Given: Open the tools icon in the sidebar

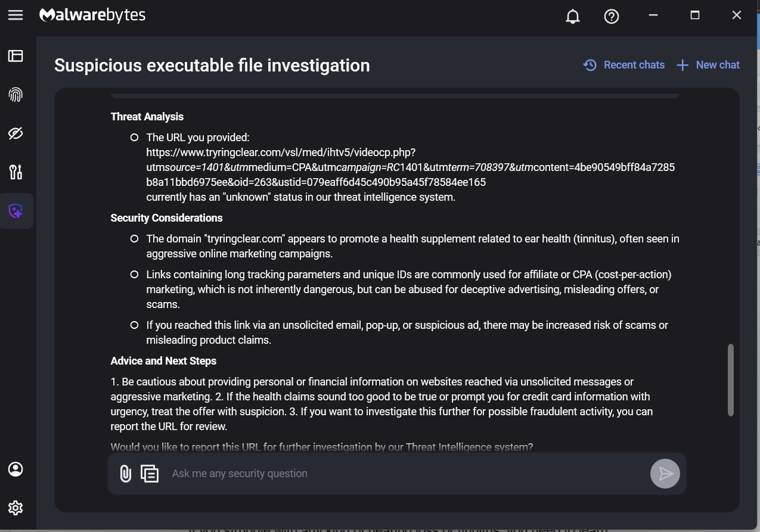Looking at the screenshot, I should tap(15, 172).
